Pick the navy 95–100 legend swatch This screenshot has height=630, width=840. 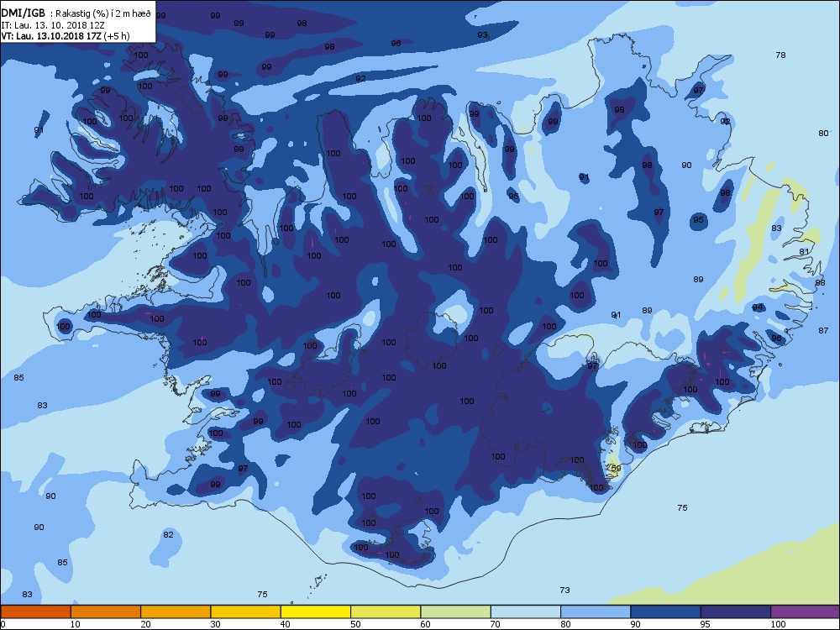(736, 612)
